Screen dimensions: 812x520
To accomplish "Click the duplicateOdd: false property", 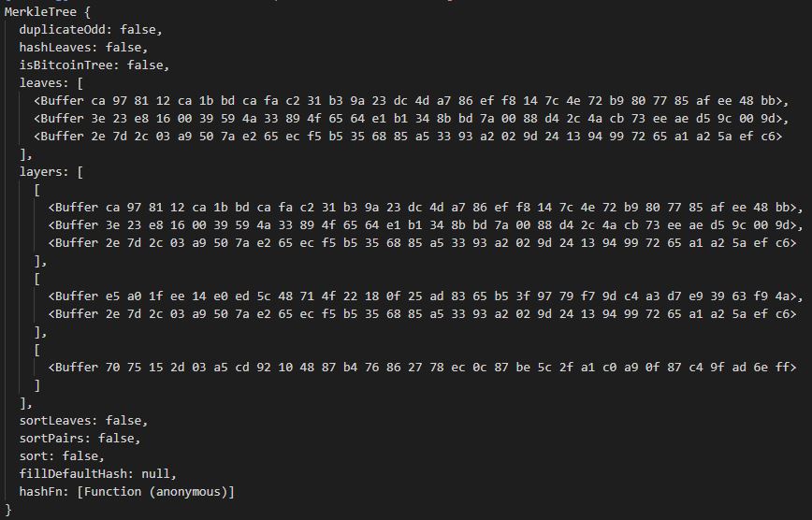I will [91, 30].
